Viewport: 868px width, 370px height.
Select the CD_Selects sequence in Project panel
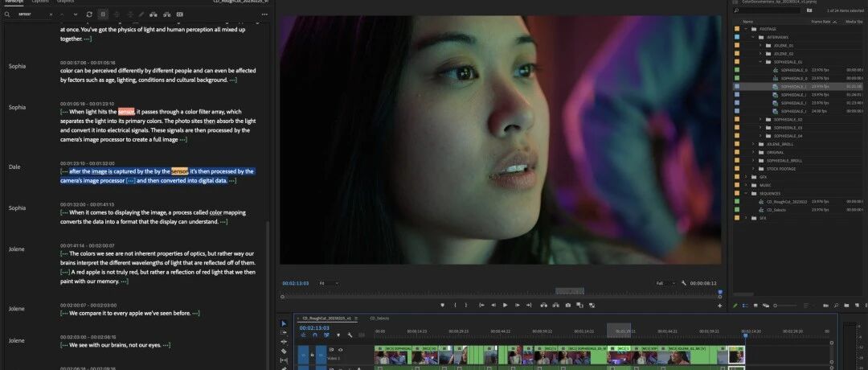(x=776, y=210)
